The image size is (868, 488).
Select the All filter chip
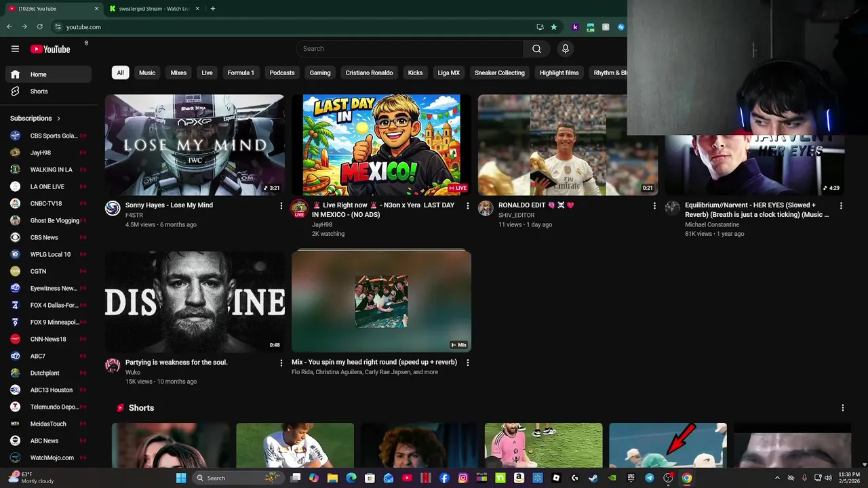tap(120, 73)
